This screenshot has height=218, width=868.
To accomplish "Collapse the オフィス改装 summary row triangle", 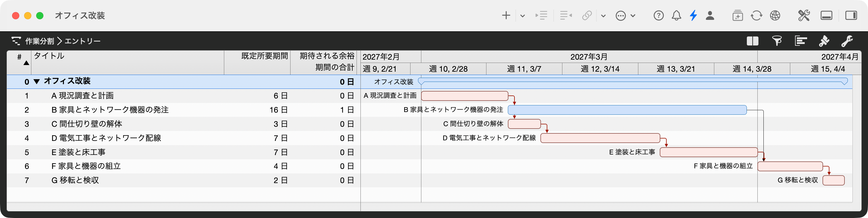I will pos(37,81).
